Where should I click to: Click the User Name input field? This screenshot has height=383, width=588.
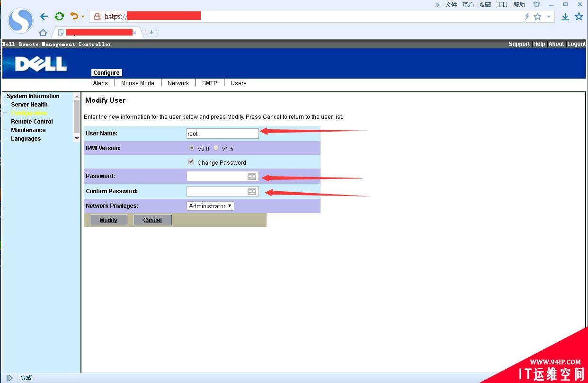click(x=223, y=134)
